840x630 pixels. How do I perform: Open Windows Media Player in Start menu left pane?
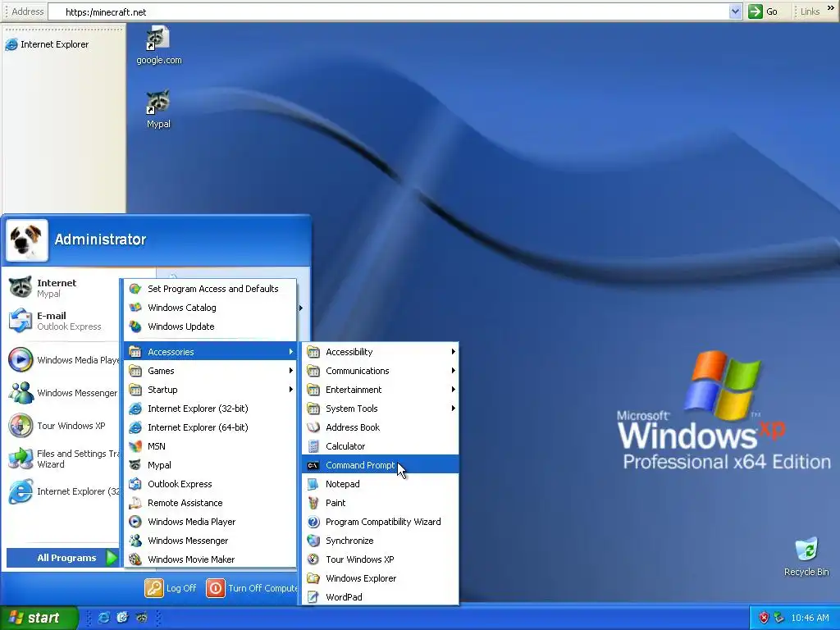click(62, 360)
